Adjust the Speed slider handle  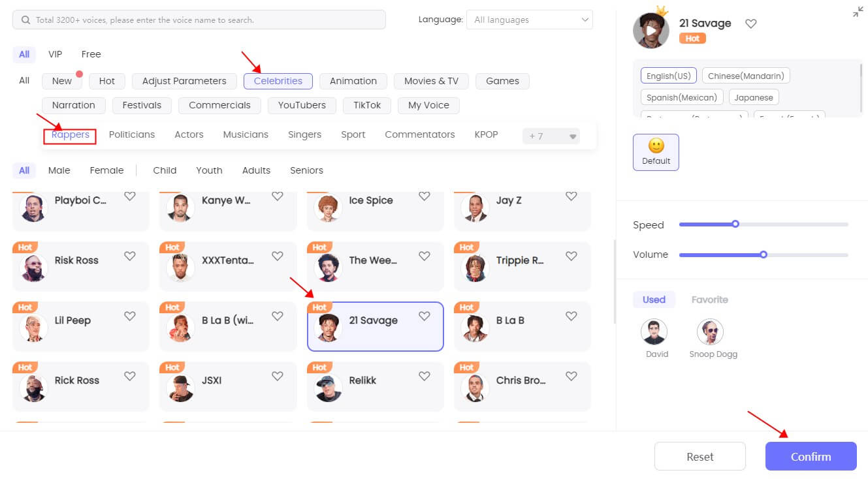735,224
